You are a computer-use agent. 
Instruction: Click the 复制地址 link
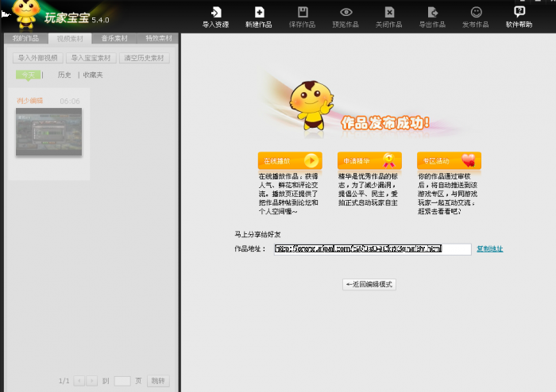[x=490, y=248]
